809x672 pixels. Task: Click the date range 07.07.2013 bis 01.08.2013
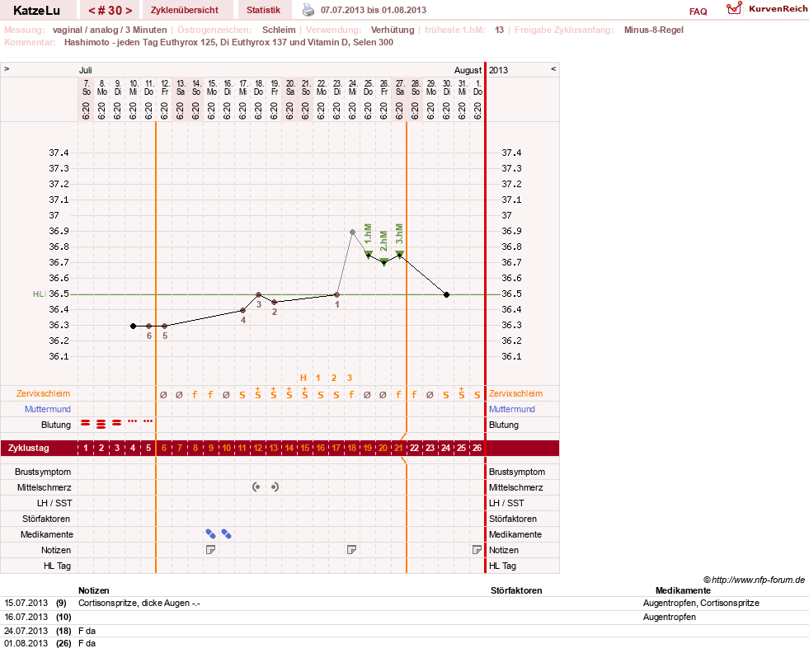(x=374, y=10)
